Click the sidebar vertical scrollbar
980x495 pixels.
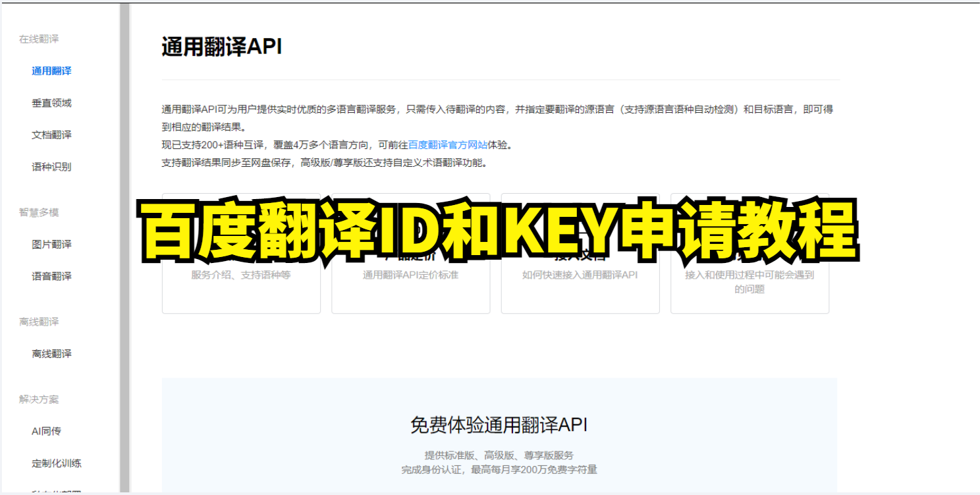click(124, 247)
